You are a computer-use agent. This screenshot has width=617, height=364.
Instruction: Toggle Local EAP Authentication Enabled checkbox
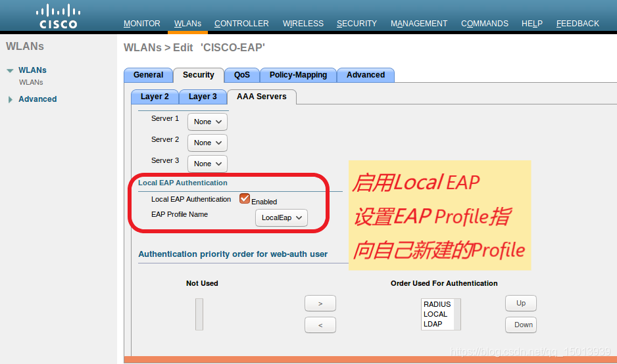click(x=244, y=198)
